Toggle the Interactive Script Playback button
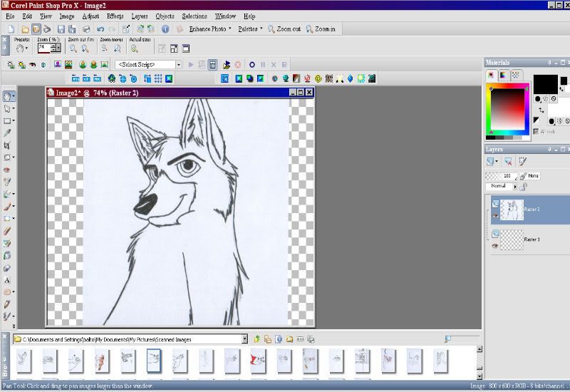The height and width of the screenshot is (392, 570). click(212, 65)
